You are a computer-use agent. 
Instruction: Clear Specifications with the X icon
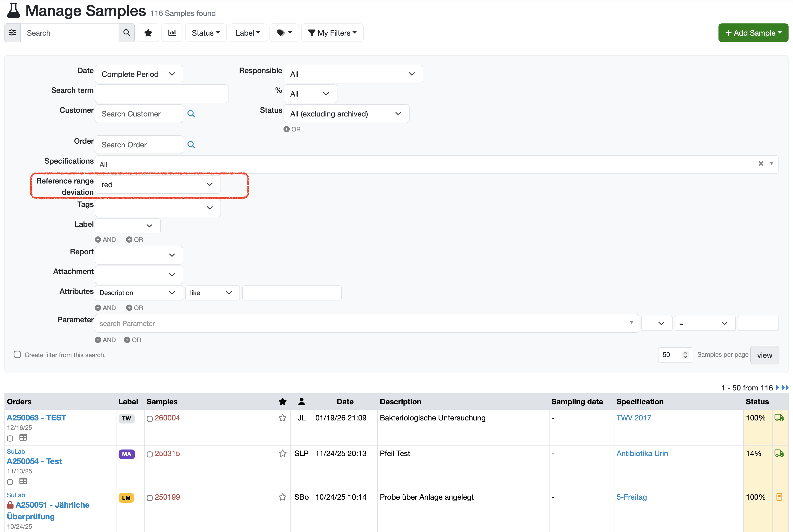coord(761,164)
